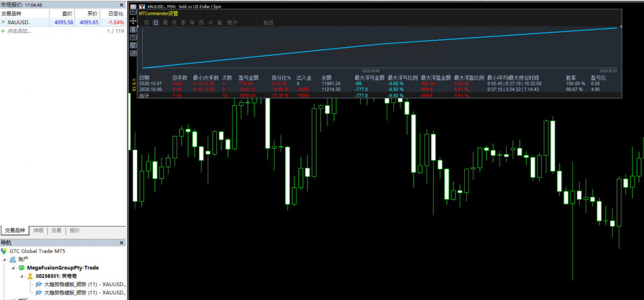
Task: Select the 月 monthly period tab
Action: point(174,23)
